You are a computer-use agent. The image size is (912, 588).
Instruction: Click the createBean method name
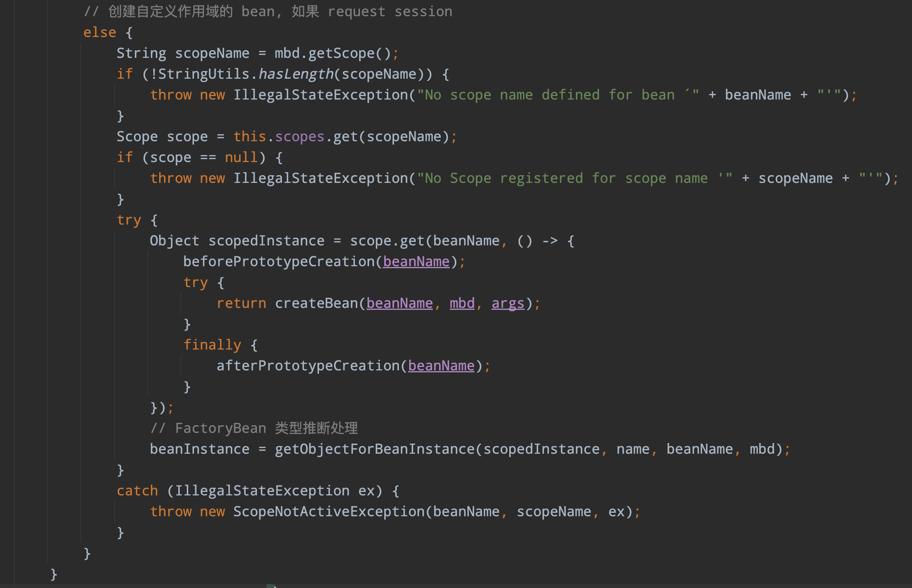pyautogui.click(x=316, y=303)
